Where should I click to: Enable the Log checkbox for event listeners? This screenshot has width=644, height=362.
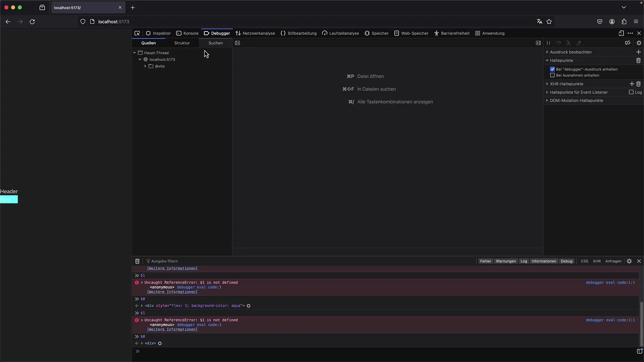point(631,92)
